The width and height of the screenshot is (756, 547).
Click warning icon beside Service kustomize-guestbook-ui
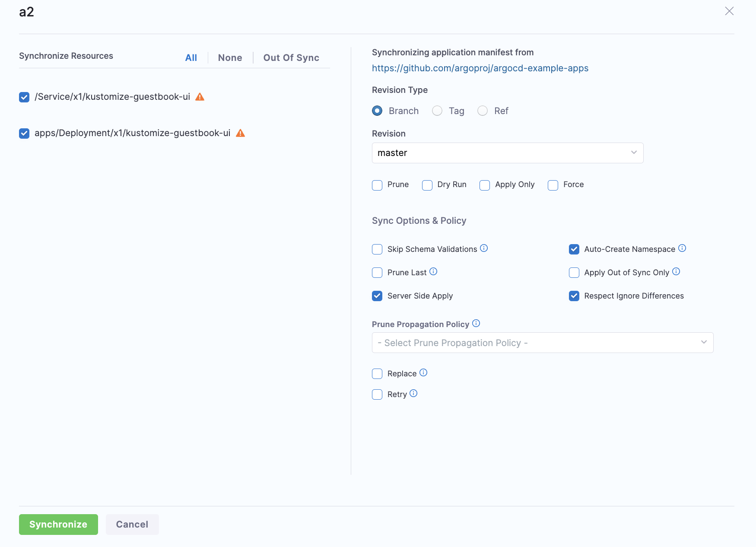click(x=200, y=97)
